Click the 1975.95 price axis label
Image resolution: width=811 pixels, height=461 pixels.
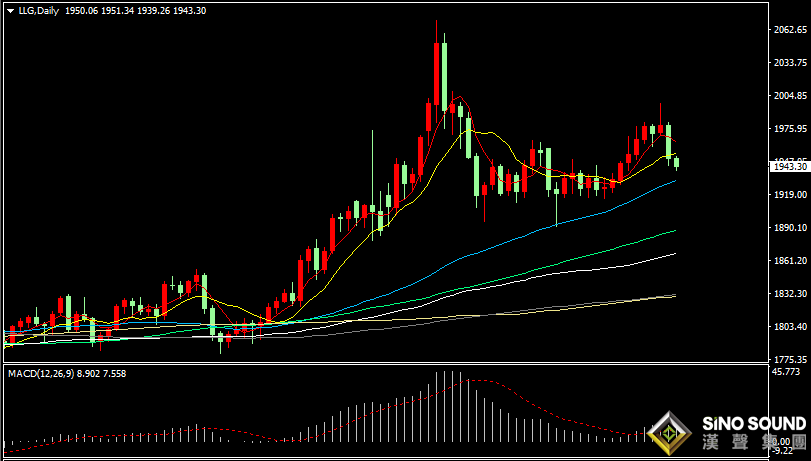790,128
